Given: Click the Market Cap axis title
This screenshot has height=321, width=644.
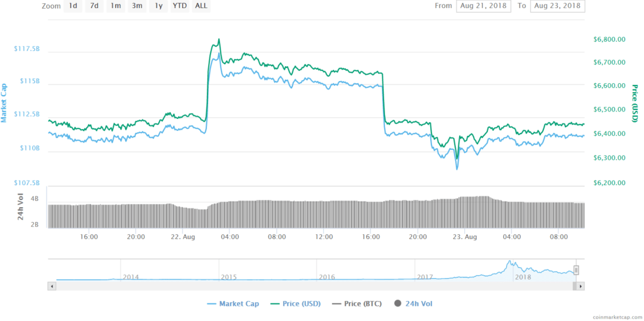Looking at the screenshot, I should pos(4,103).
